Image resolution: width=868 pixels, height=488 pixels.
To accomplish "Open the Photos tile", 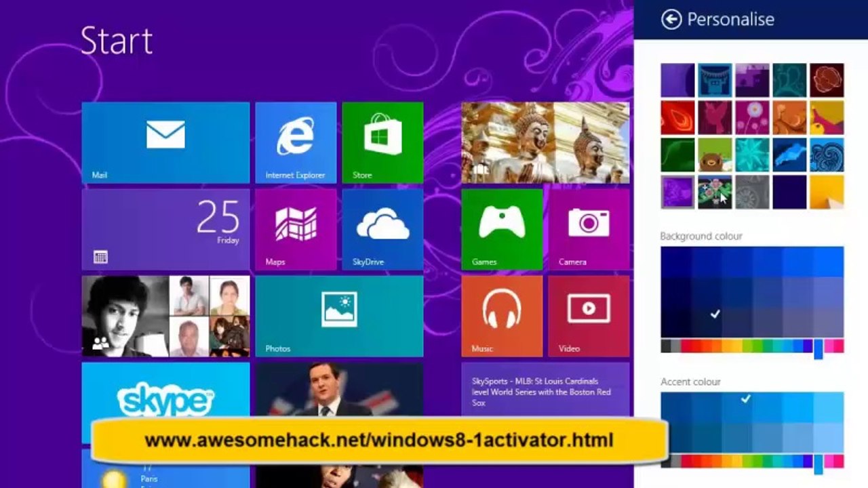I will click(339, 316).
